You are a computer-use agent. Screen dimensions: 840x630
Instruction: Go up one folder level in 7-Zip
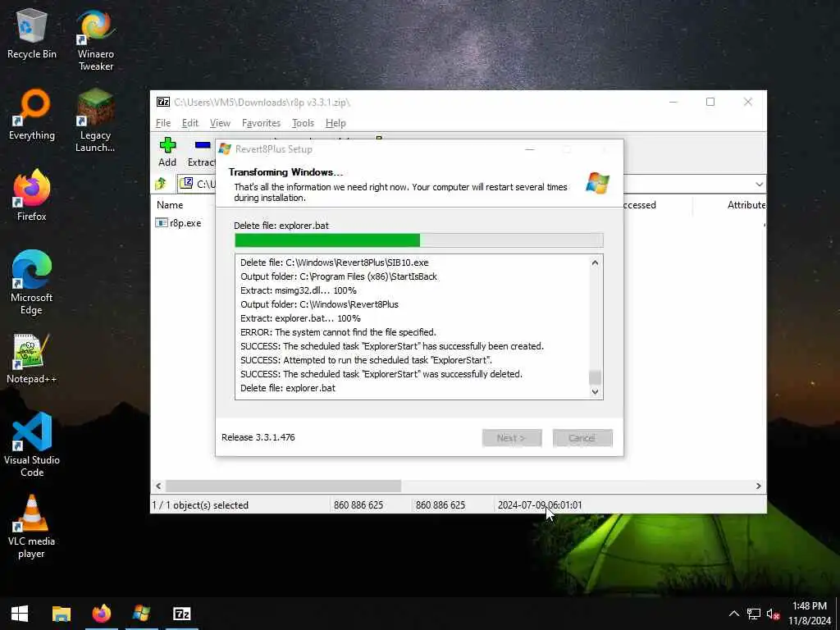pyautogui.click(x=161, y=184)
